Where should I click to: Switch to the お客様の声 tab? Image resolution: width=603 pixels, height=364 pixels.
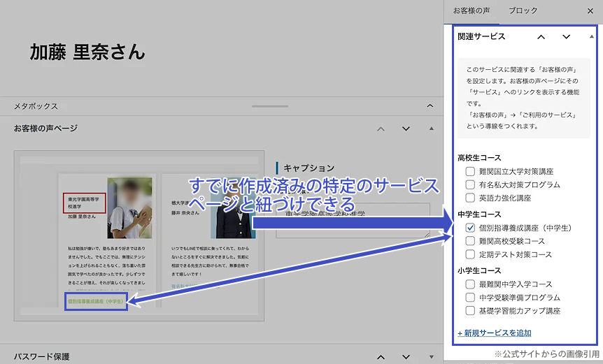pos(471,11)
